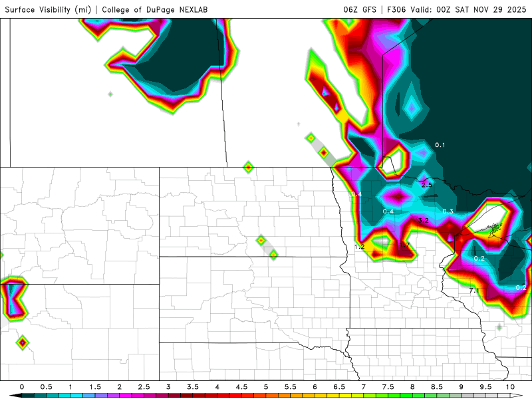Click the "3.5" colorbar scale label
Viewport: 532px width, 399px height.
(193, 387)
